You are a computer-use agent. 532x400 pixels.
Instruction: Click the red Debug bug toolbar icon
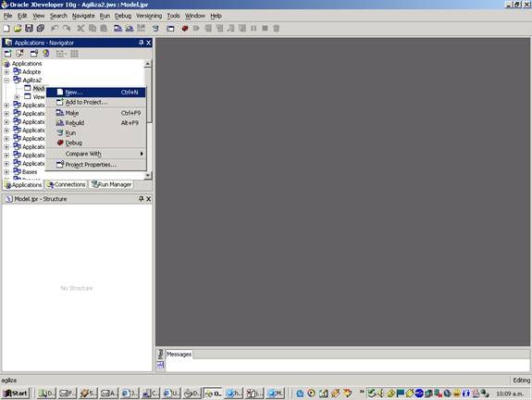(185, 28)
